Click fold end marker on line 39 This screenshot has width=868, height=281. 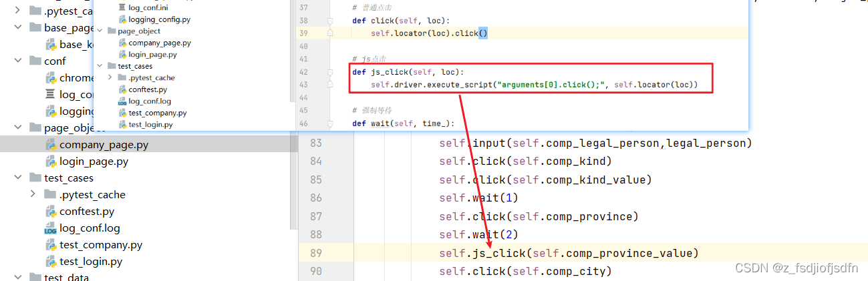[330, 33]
